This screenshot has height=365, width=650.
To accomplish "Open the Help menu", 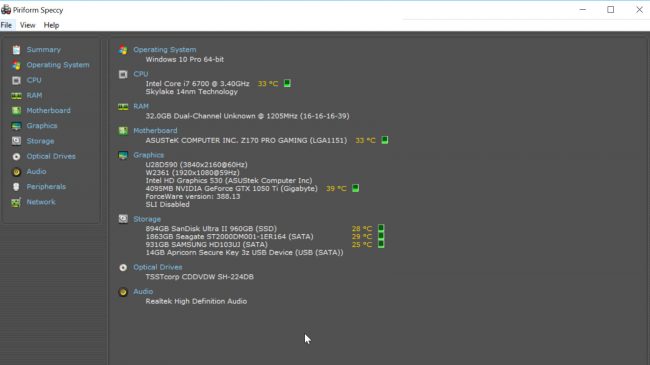I will [x=51, y=25].
